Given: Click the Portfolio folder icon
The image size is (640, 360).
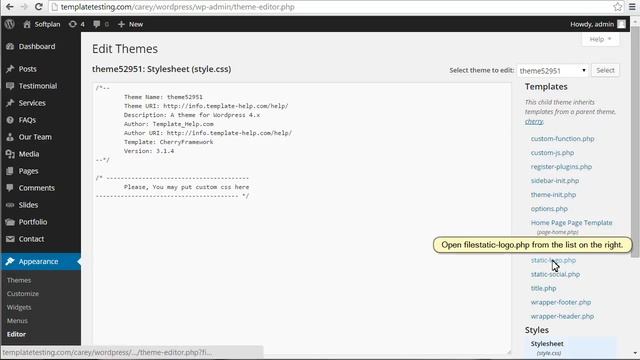Looking at the screenshot, I should pos(10,222).
